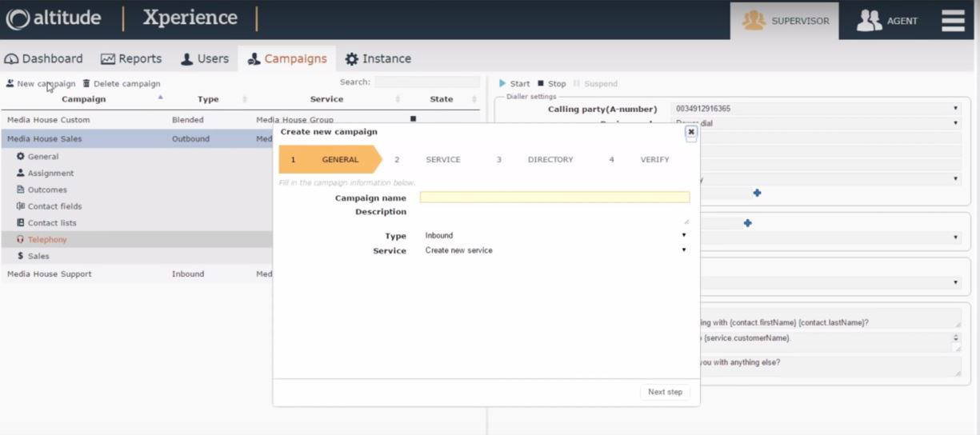Click the Dashboard gauge icon
The width and height of the screenshot is (980, 435).
point(12,59)
